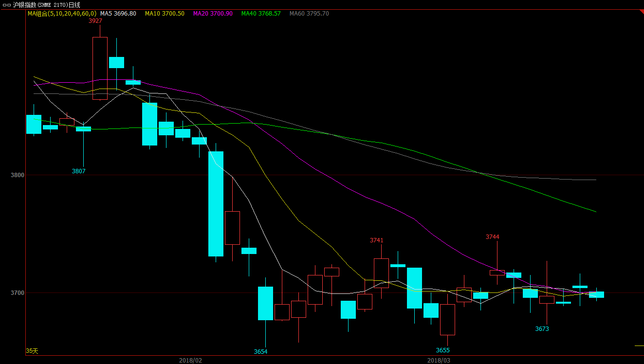Screen dimensions: 644x364
Task: Click the 3655 low price label
Action: pos(443,350)
